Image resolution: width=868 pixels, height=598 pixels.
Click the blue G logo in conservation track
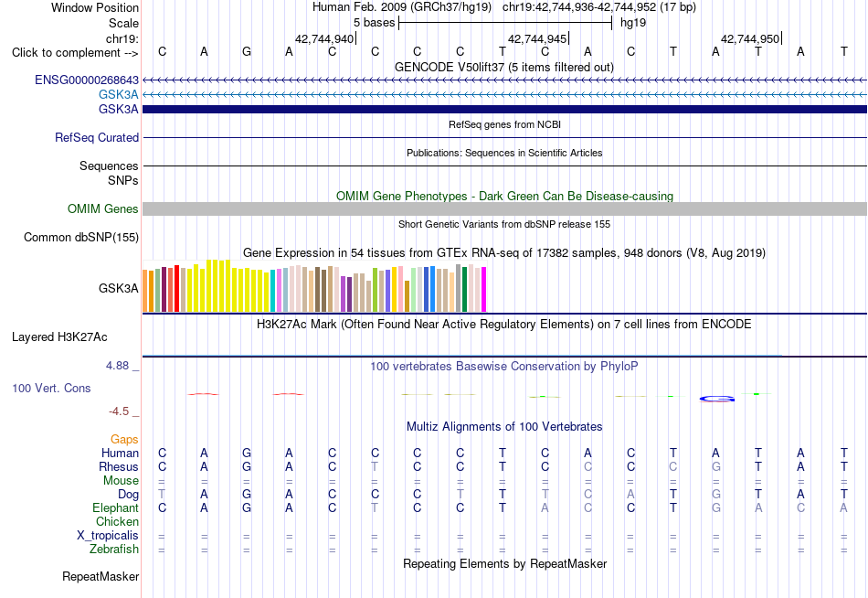(x=717, y=399)
